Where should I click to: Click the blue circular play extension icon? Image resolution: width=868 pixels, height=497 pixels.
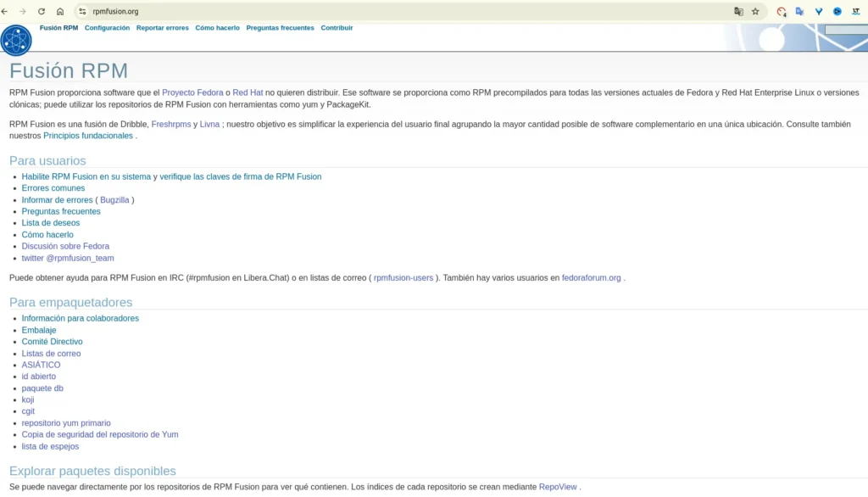coord(837,11)
